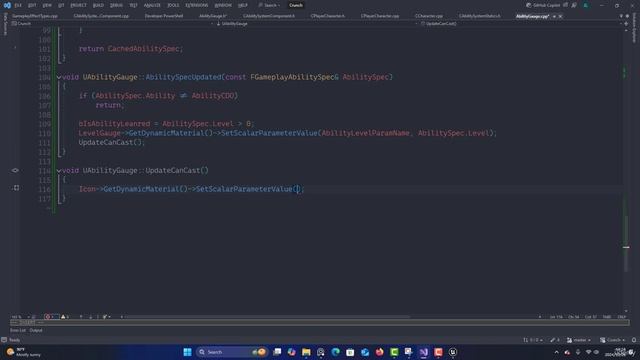Click the warning count indicator
The width and height of the screenshot is (640, 360).
tap(65, 317)
